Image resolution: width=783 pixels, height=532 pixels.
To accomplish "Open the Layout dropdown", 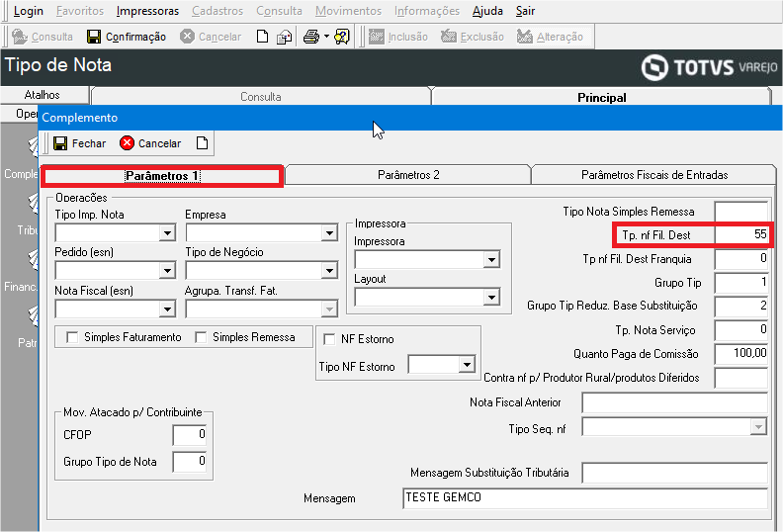I will click(x=492, y=298).
